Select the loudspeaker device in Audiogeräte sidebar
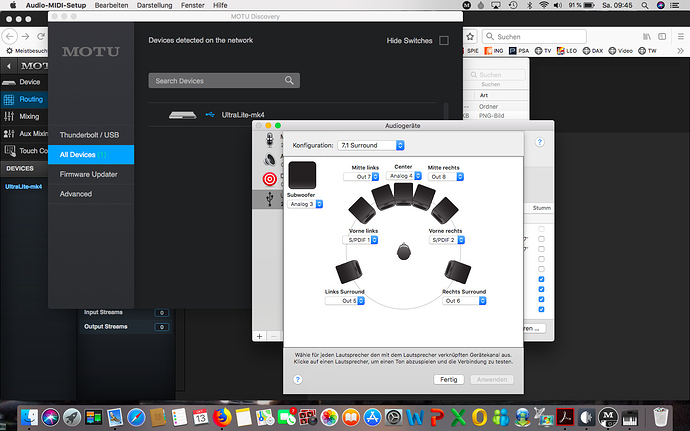 click(269, 159)
